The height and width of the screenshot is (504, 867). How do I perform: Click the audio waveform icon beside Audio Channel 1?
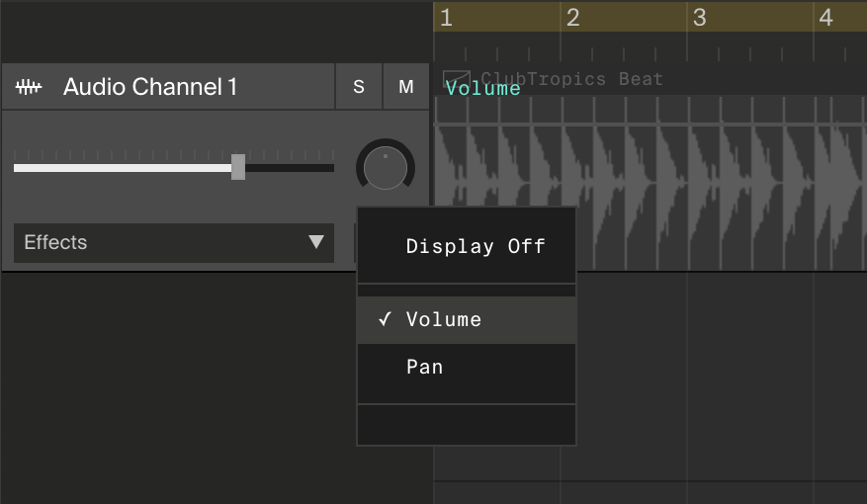click(29, 87)
